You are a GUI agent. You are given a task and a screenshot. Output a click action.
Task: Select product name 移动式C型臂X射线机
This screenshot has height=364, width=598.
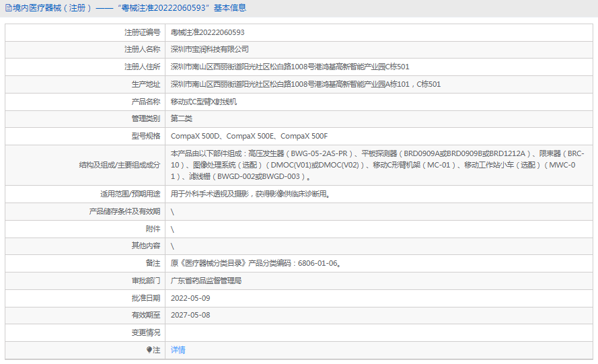(204, 102)
